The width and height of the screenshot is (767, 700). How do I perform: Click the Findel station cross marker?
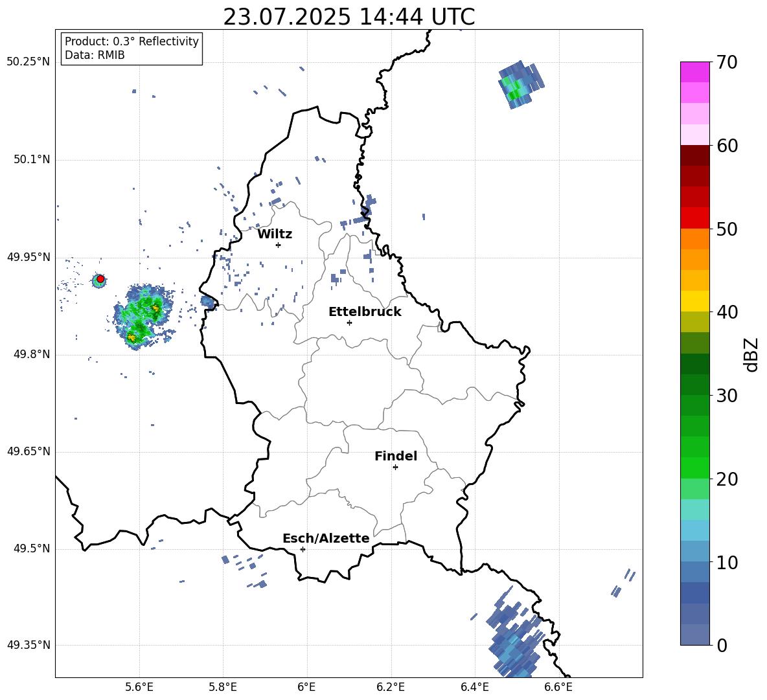pyautogui.click(x=395, y=468)
